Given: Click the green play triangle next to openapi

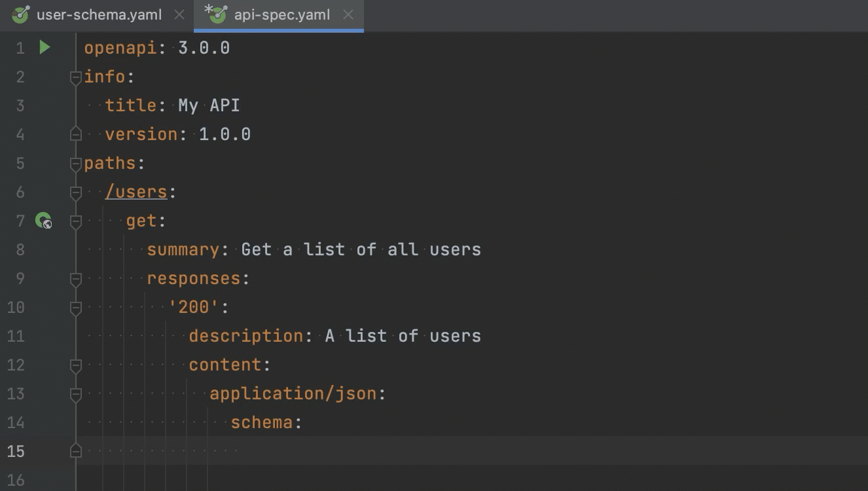Looking at the screenshot, I should tap(43, 47).
